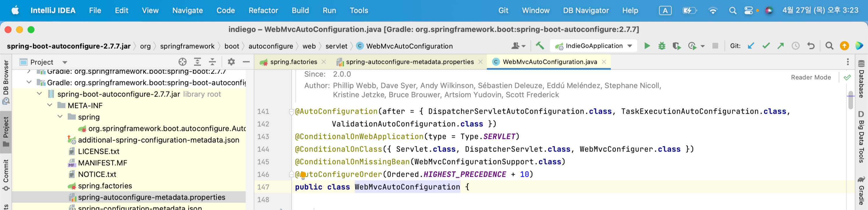Image resolution: width=868 pixels, height=210 pixels.
Task: Collapse the spring folder
Action: coord(60,117)
